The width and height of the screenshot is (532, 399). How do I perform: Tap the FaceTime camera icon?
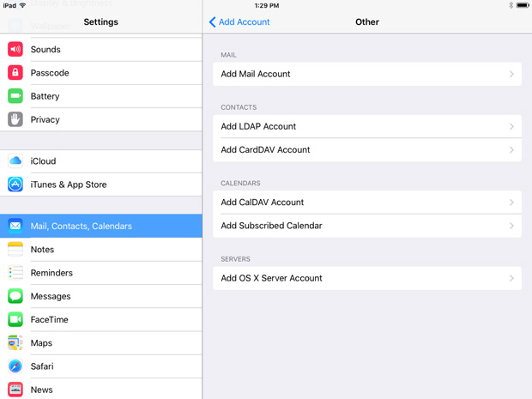click(x=15, y=319)
